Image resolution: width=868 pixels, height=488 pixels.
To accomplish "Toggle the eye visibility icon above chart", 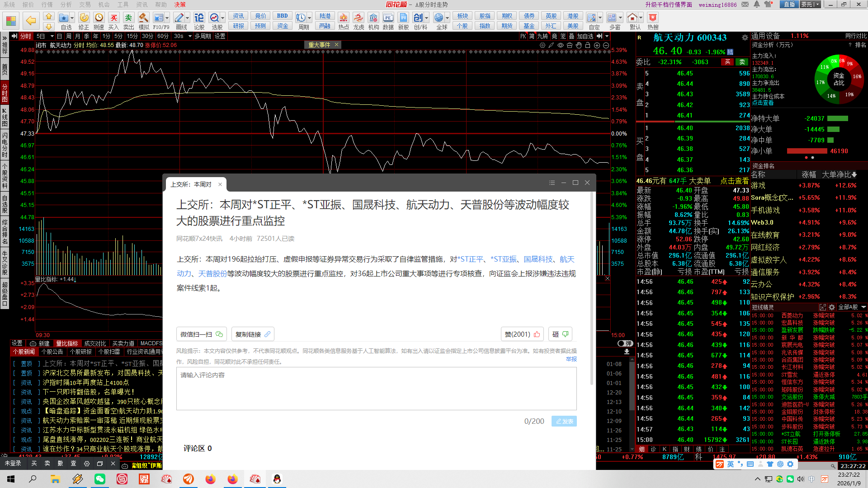I will pos(561,45).
